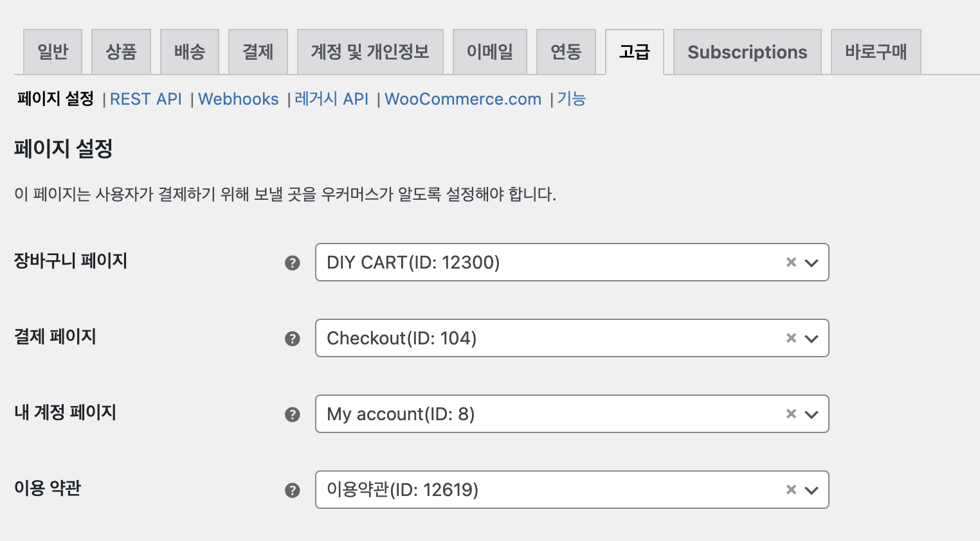The width and height of the screenshot is (980, 541).
Task: Clear the 이용약관 page selection
Action: (x=791, y=490)
